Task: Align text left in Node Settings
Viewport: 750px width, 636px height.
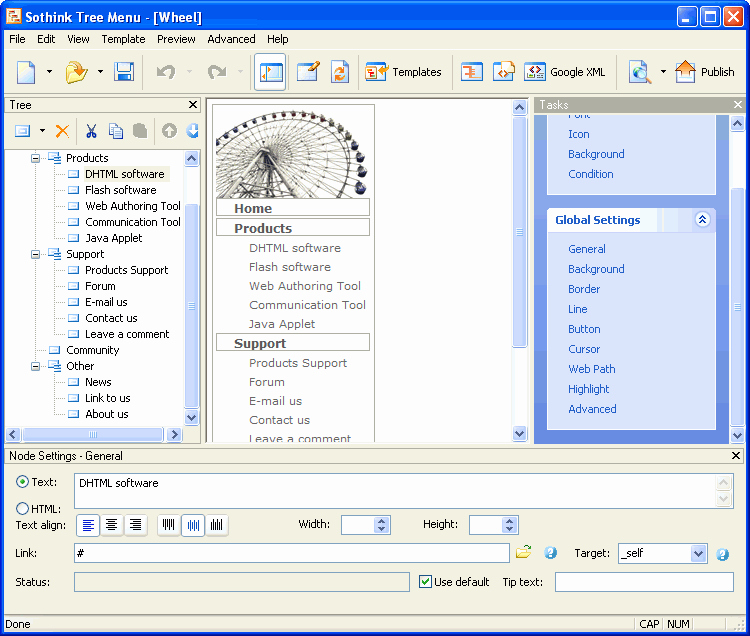Action: coord(88,525)
